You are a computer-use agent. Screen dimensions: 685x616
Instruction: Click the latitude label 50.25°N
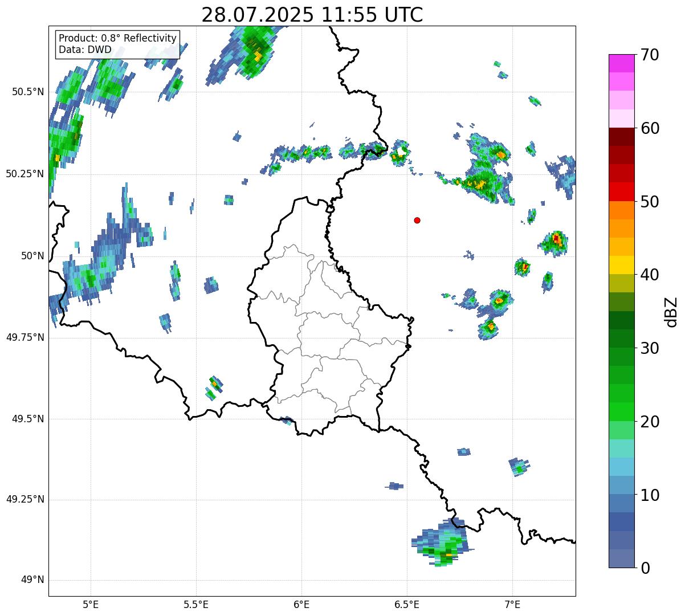pos(25,174)
